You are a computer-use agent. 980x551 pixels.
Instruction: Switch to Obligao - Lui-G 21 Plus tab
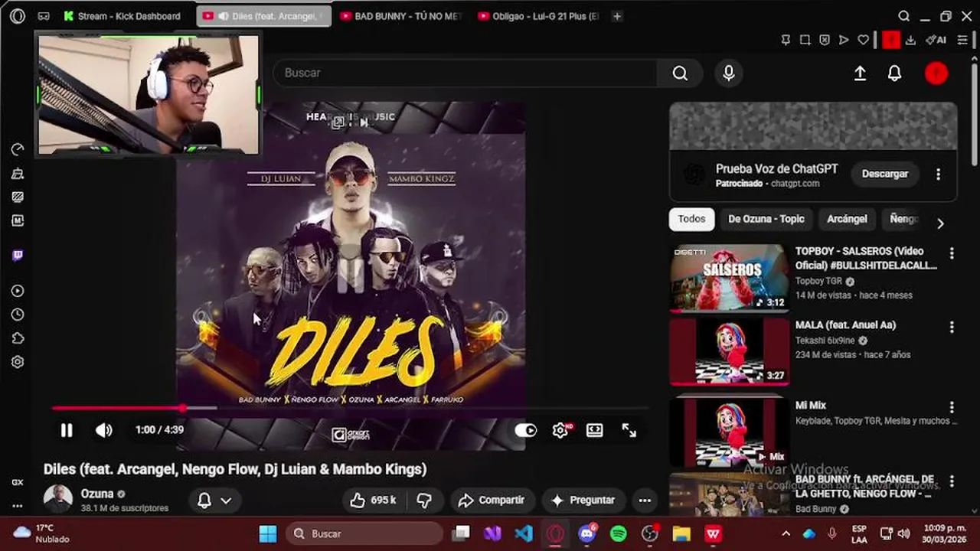(538, 16)
